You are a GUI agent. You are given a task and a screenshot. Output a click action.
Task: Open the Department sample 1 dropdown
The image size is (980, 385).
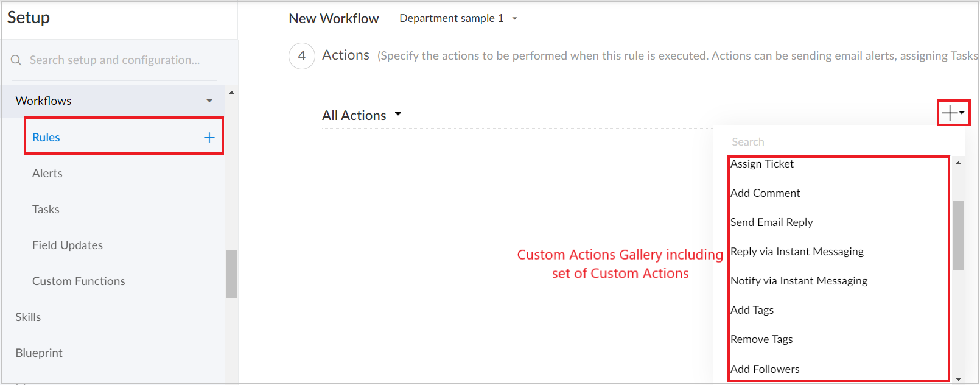click(514, 19)
